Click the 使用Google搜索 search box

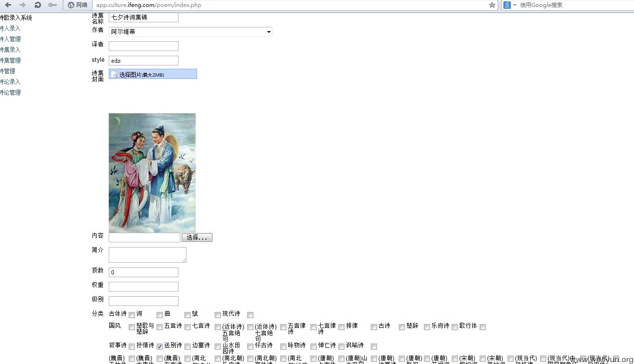575,5
